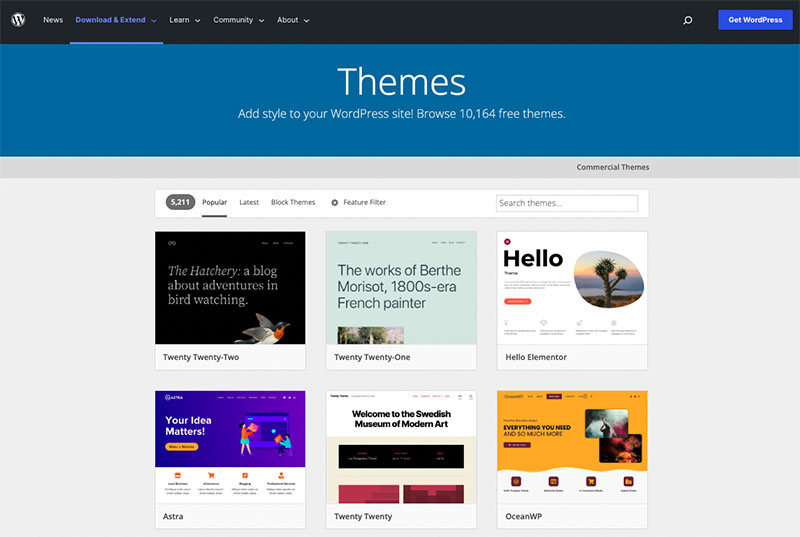Expand the Learn menu chevron
The image size is (800, 537).
pyautogui.click(x=197, y=21)
